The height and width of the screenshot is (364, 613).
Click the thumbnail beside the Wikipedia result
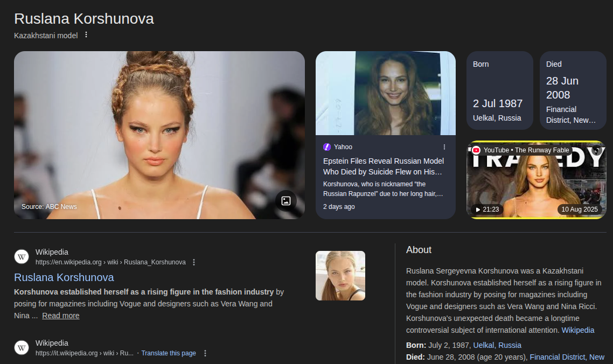point(340,276)
